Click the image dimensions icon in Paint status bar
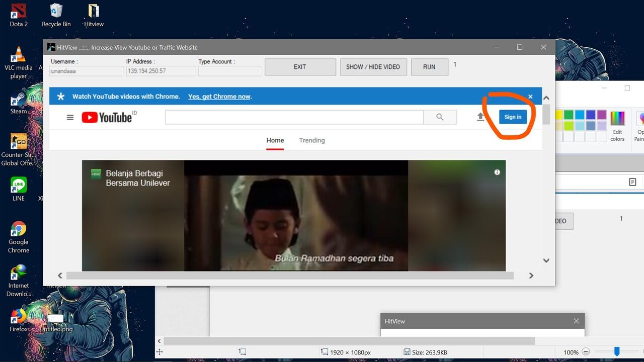Screen dimensions: 644x362 (x=325, y=352)
